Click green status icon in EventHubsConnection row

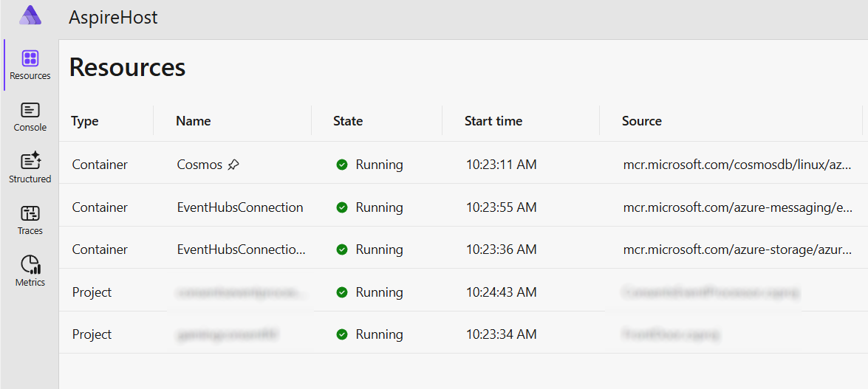coord(342,207)
